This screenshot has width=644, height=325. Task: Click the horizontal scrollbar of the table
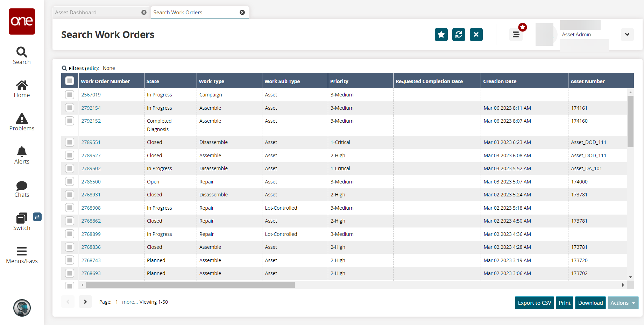pos(190,285)
